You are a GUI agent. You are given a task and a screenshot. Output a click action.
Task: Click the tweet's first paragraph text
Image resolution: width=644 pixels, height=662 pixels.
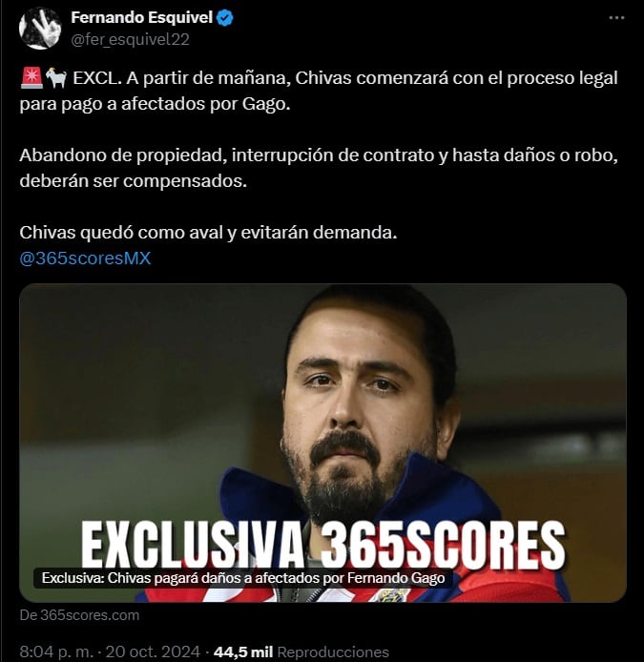pyautogui.click(x=319, y=91)
